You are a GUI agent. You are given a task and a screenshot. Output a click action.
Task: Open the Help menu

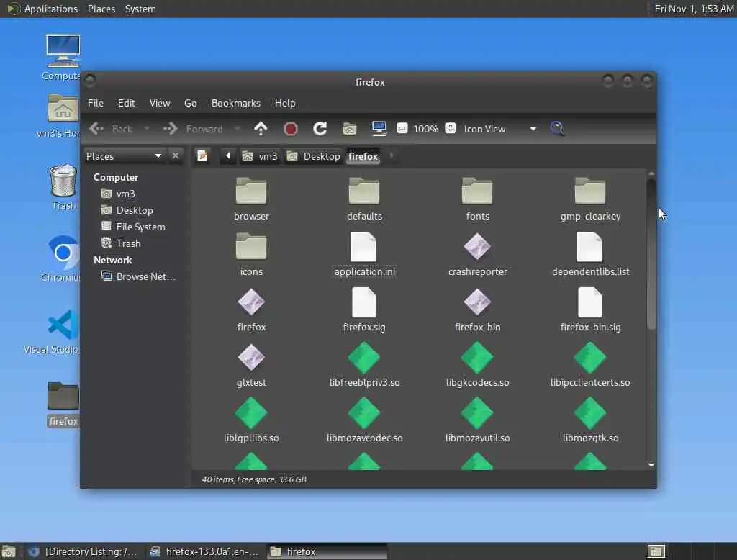tap(285, 103)
